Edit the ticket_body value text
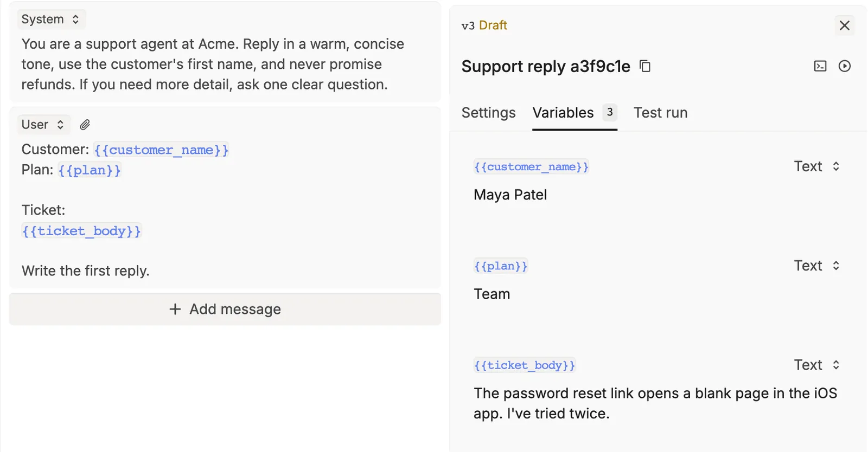The width and height of the screenshot is (868, 452). (x=655, y=403)
